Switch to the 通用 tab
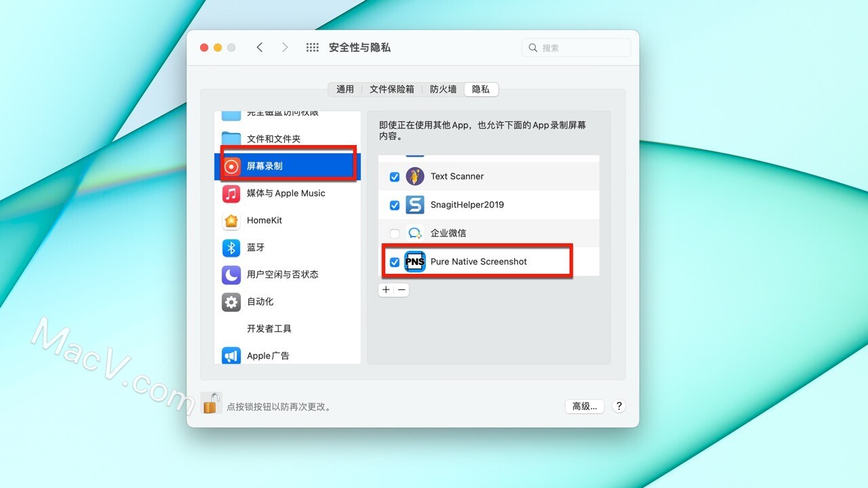Viewport: 868px width, 488px height. click(x=345, y=89)
